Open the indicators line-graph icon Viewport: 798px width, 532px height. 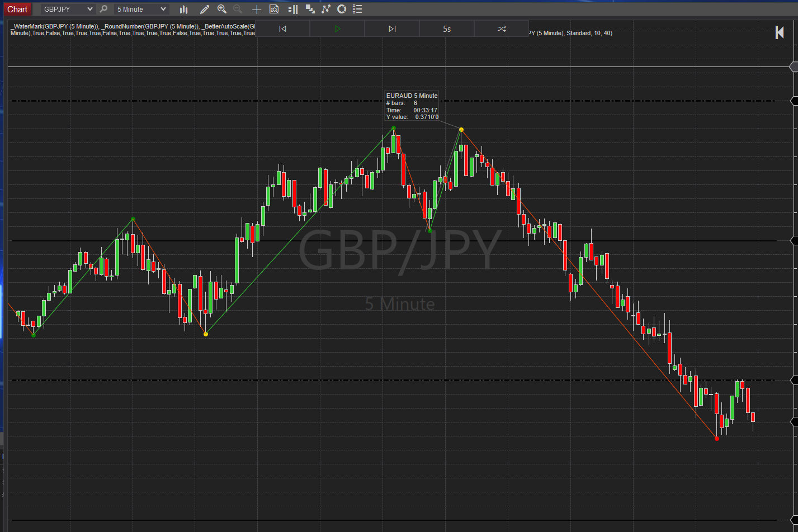click(x=326, y=9)
